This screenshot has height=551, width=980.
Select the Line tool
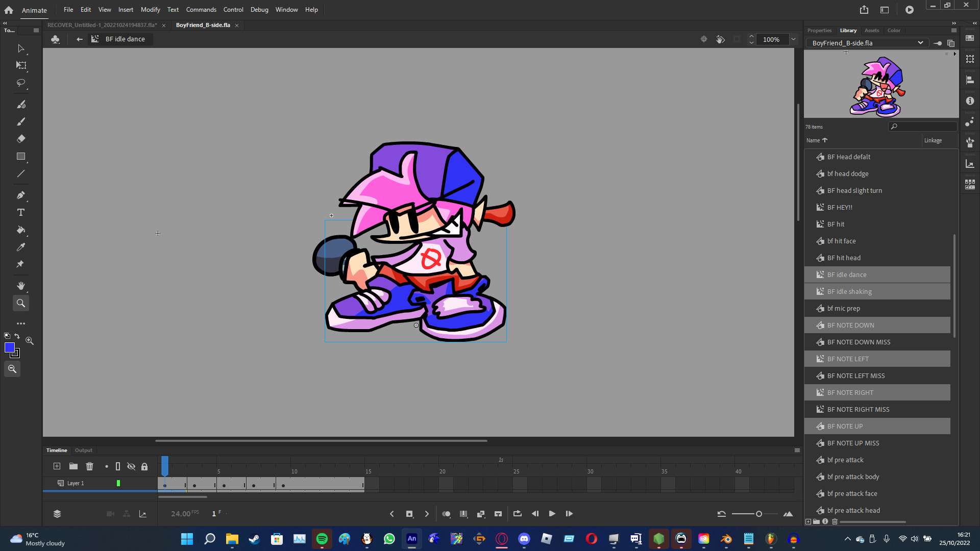(x=21, y=173)
